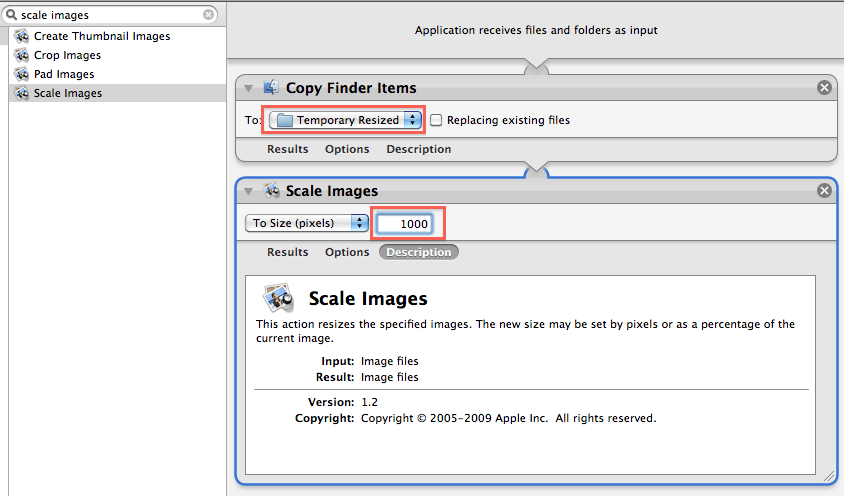Viewport: 844px width, 496px height.
Task: Show Description for Copy Finder Items
Action: [x=419, y=149]
